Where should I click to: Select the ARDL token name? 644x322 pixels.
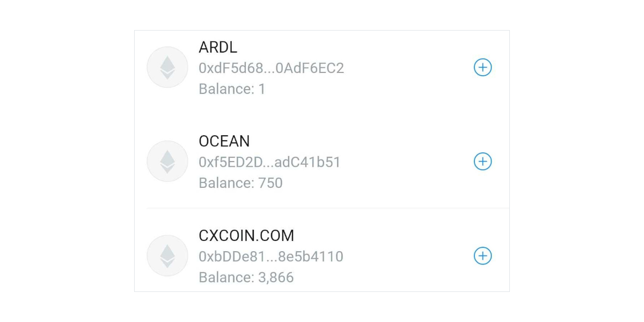point(218,47)
